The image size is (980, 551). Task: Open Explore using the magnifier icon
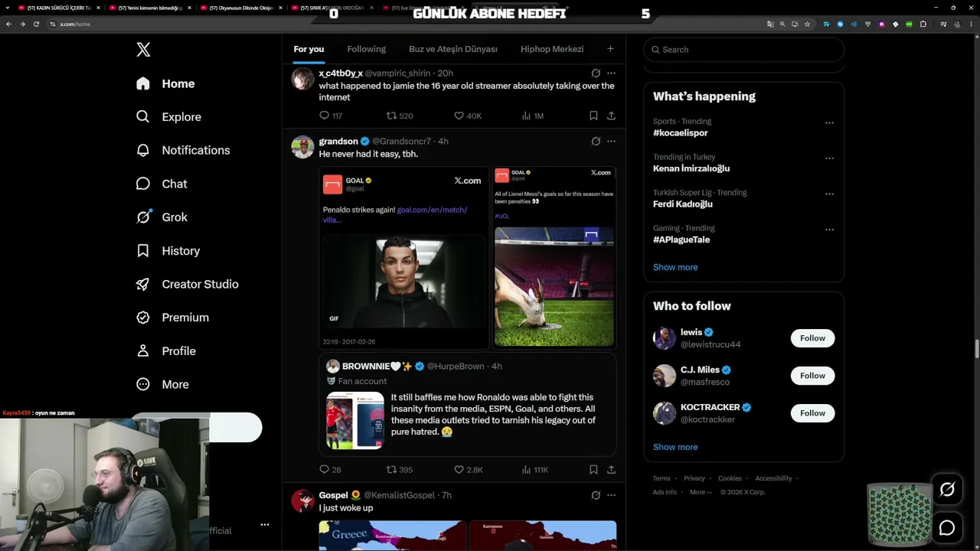[x=143, y=117]
